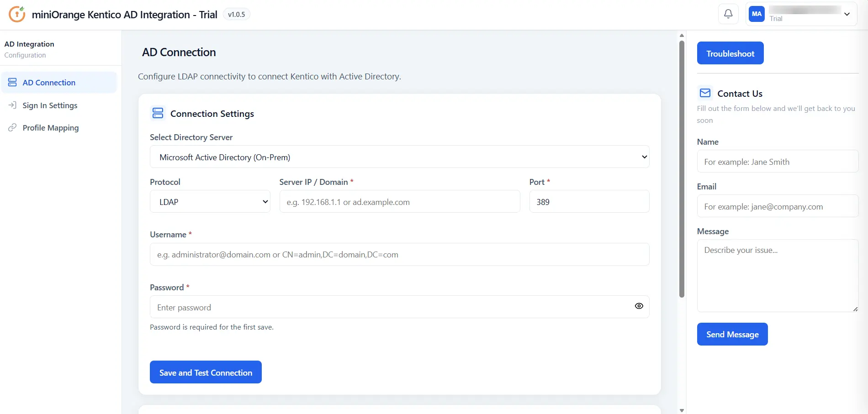Expand the account dropdown chevron
The width and height of the screenshot is (868, 414).
tap(847, 14)
